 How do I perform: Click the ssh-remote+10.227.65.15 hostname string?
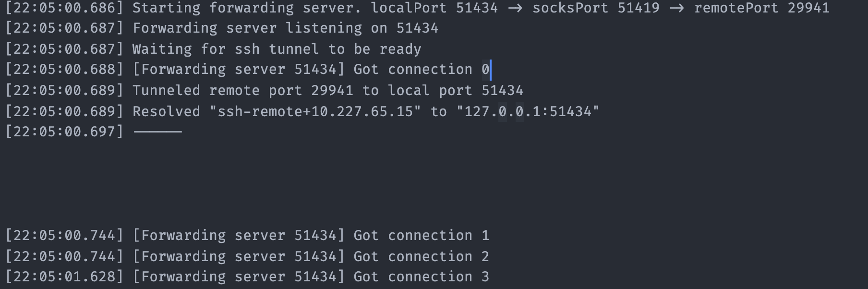[x=315, y=111]
